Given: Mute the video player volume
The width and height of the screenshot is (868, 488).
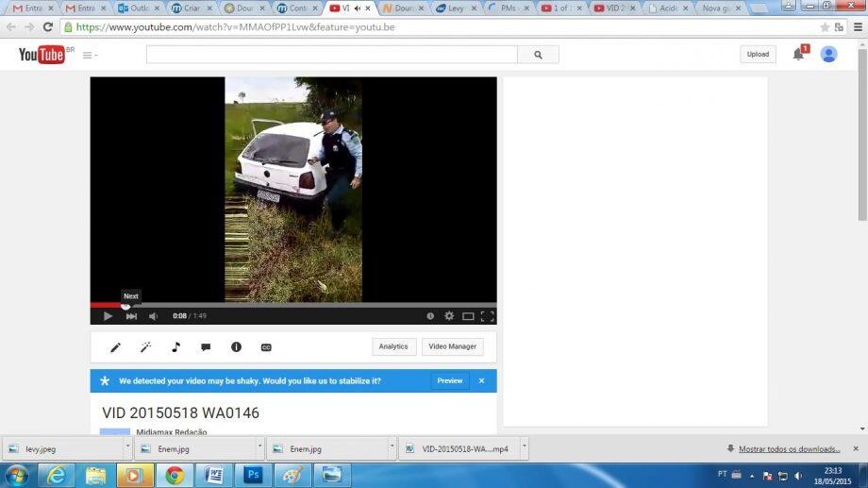Looking at the screenshot, I should [x=153, y=316].
